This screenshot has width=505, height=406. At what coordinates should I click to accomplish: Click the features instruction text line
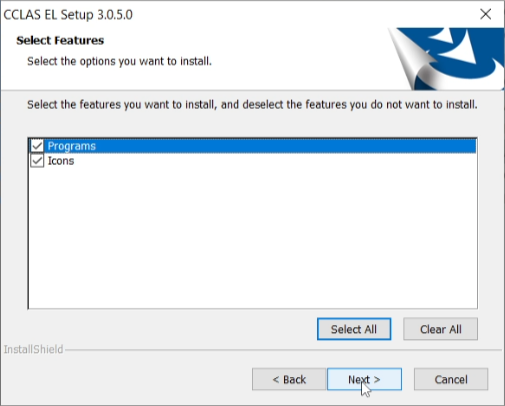click(252, 105)
